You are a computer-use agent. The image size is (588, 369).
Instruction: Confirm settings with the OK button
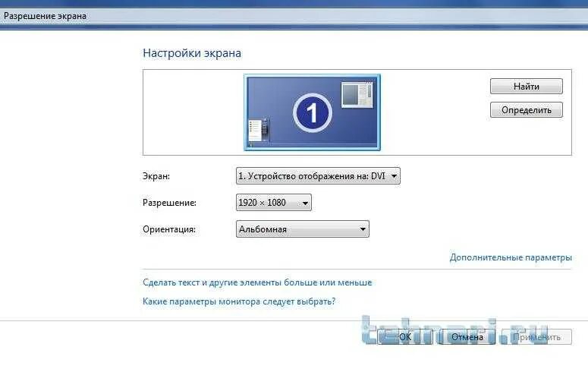pos(405,336)
